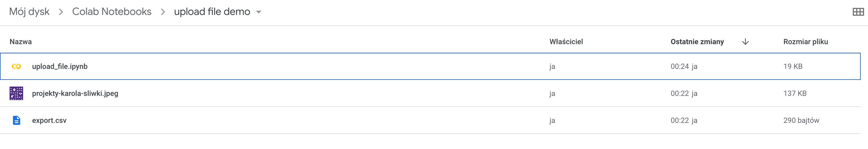Image resolution: width=868 pixels, height=149 pixels.
Task: Click the chevron after Mój dysk
Action: (x=61, y=12)
